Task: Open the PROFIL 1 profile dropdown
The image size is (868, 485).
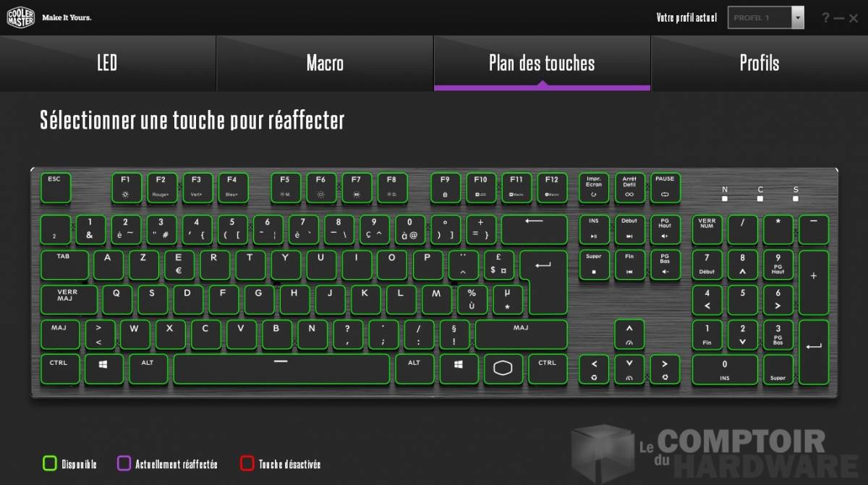Action: click(766, 17)
